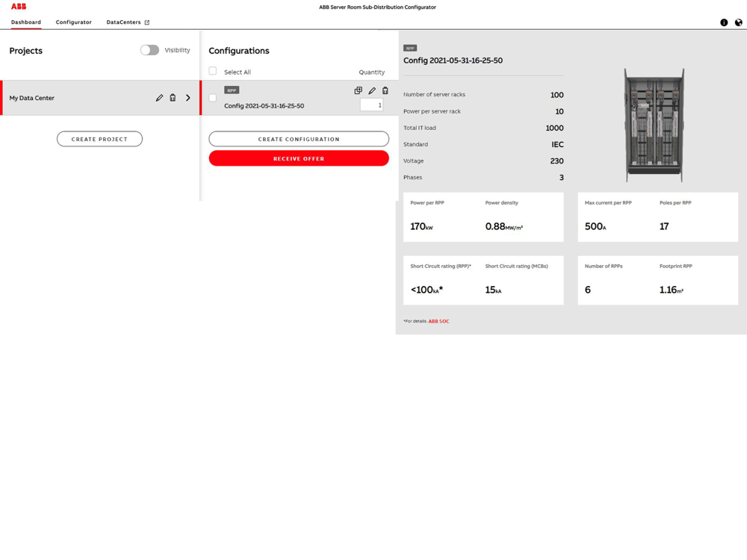Click the Power per RPP value 170kW
This screenshot has height=560, width=747.
421,226
